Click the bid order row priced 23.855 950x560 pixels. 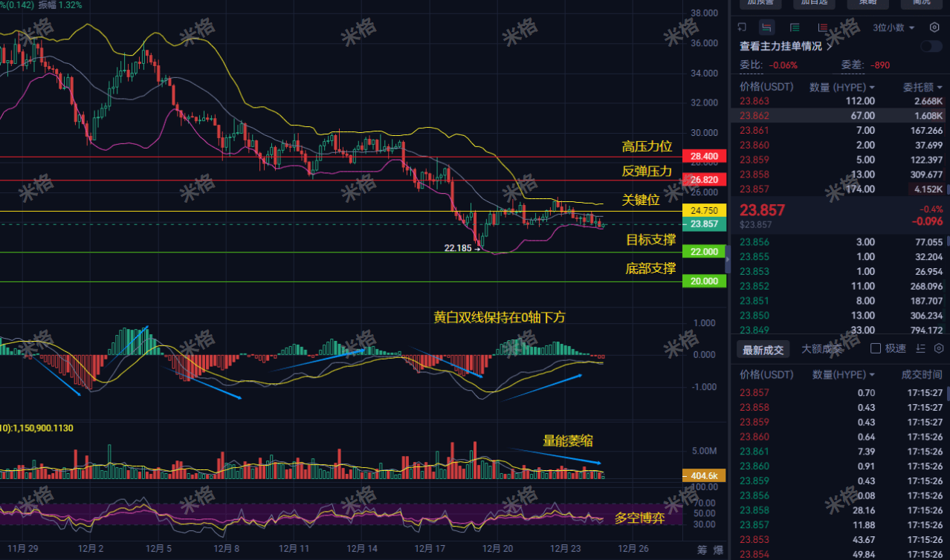pos(840,257)
